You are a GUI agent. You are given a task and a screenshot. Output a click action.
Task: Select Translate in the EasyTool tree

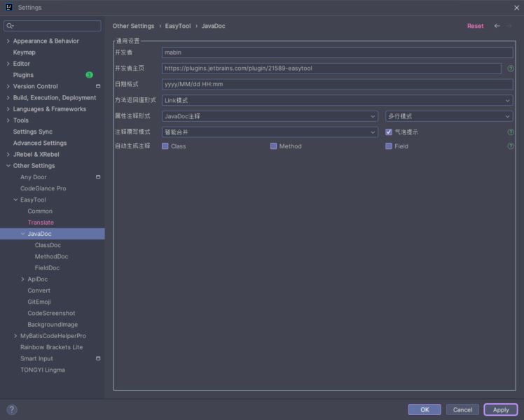point(41,223)
